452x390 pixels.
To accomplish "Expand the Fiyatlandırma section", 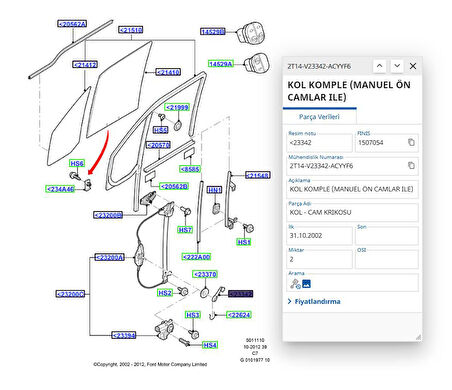I will [x=314, y=301].
